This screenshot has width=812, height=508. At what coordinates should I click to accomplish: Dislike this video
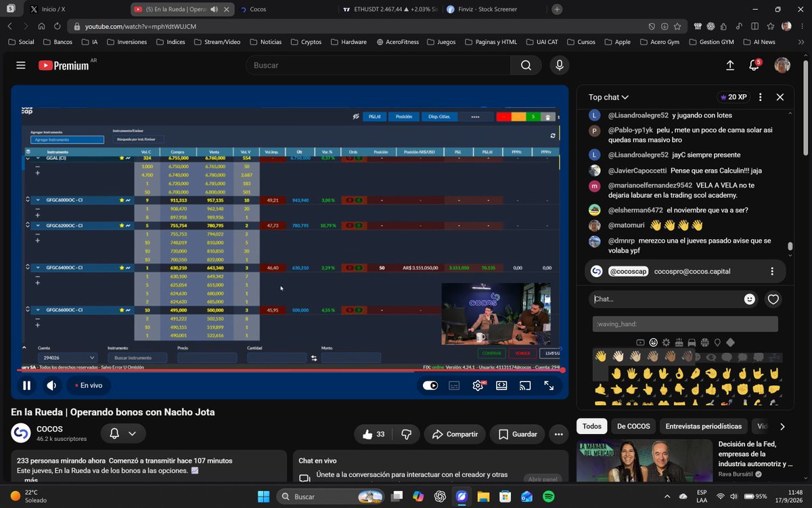(406, 434)
